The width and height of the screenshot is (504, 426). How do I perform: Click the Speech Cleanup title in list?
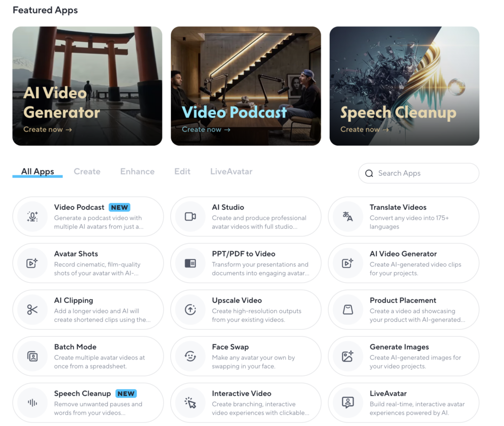click(82, 393)
